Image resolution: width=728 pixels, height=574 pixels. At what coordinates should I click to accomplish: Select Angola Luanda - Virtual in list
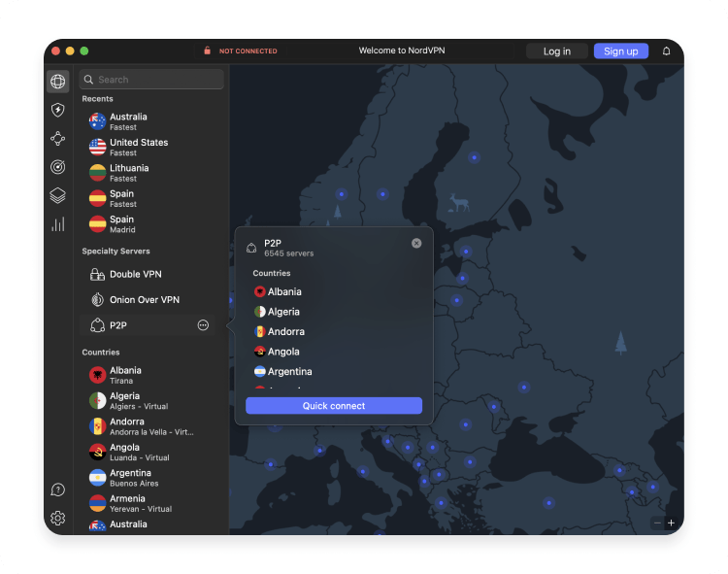click(x=149, y=452)
